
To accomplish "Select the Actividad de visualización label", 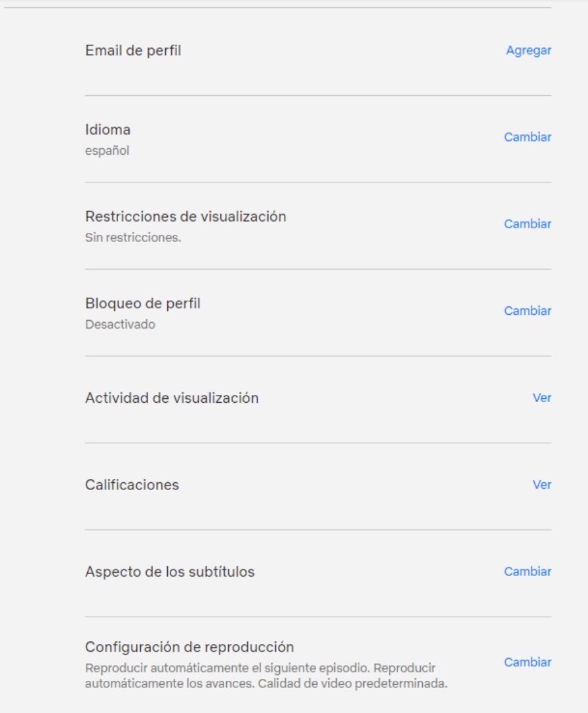I will [x=172, y=398].
